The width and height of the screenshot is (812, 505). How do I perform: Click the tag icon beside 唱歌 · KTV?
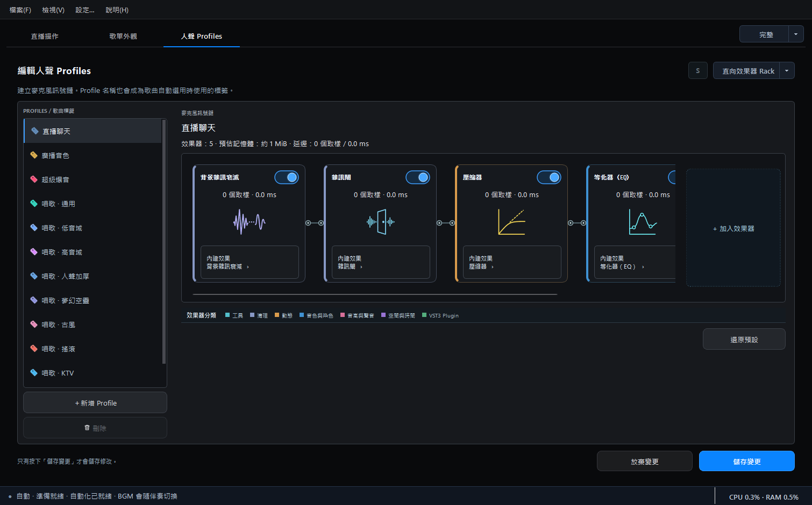coord(34,373)
